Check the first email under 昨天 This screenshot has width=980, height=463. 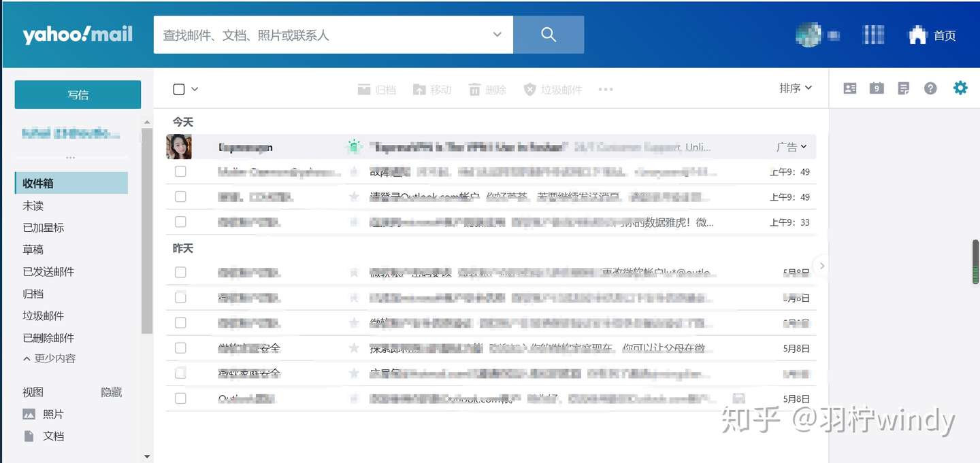pos(180,272)
